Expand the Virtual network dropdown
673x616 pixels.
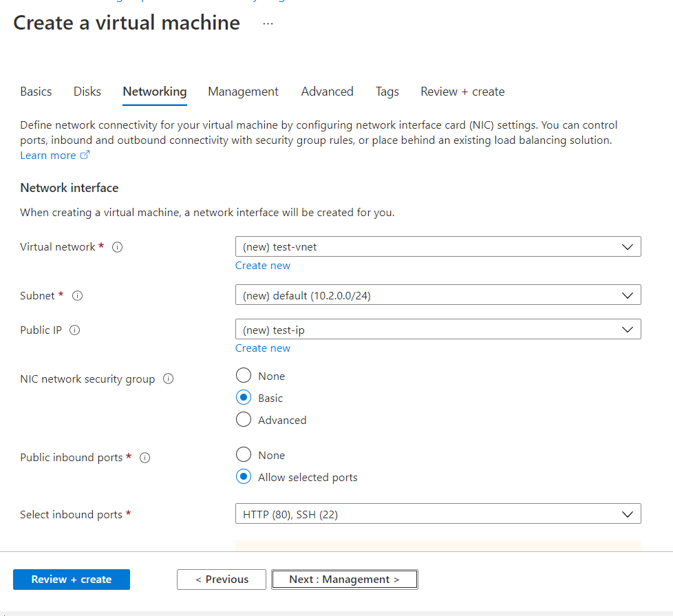(x=438, y=247)
